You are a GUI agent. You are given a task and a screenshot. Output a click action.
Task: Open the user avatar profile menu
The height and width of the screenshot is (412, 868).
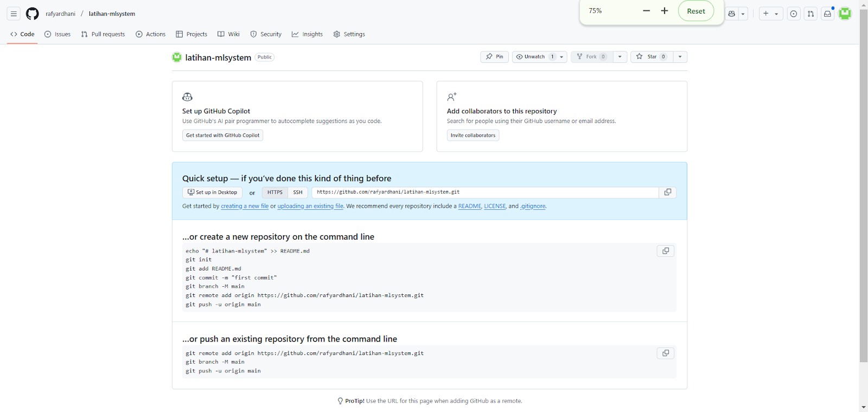845,14
